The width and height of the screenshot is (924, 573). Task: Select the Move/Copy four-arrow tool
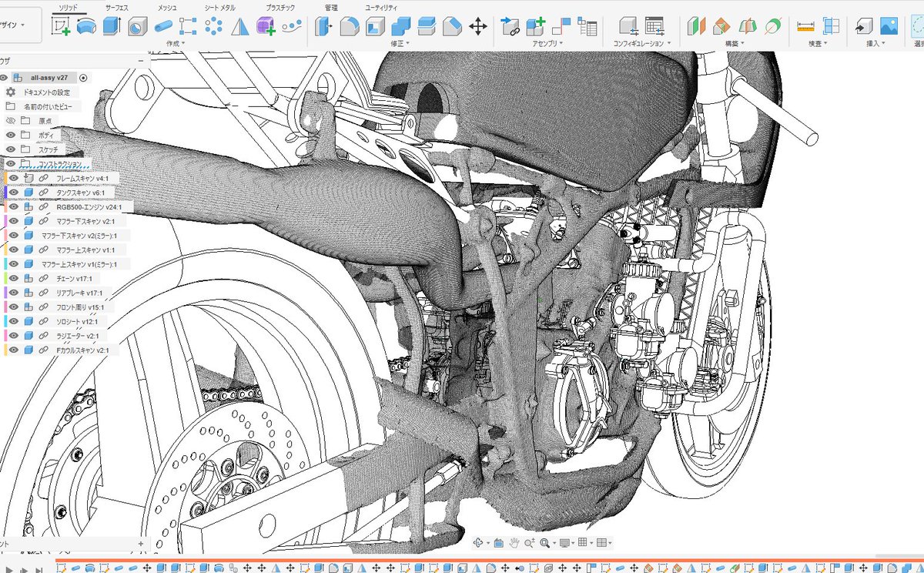tap(478, 27)
